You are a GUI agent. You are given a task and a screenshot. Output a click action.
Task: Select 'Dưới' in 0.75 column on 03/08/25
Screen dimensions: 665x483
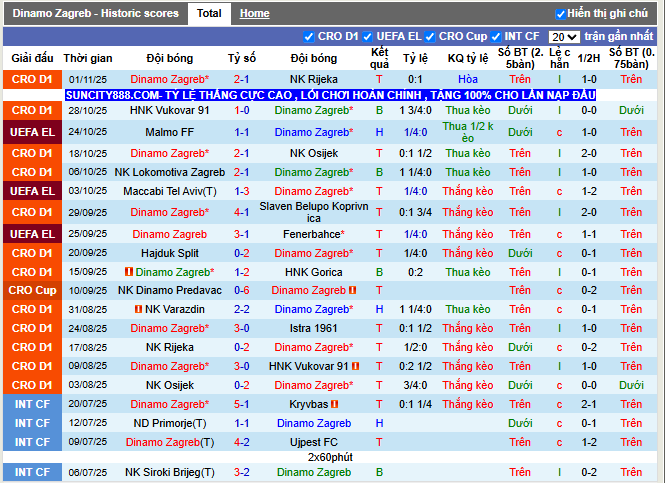tap(631, 385)
